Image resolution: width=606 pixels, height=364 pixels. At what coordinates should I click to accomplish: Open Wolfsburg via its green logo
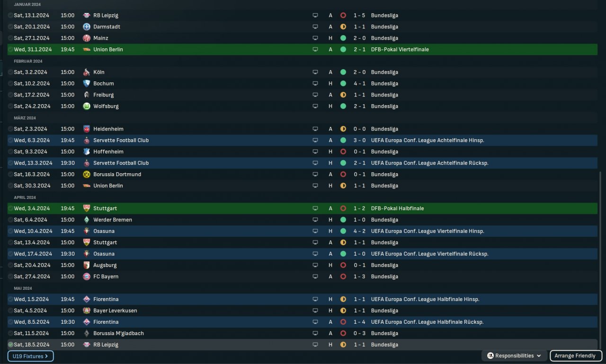click(87, 106)
